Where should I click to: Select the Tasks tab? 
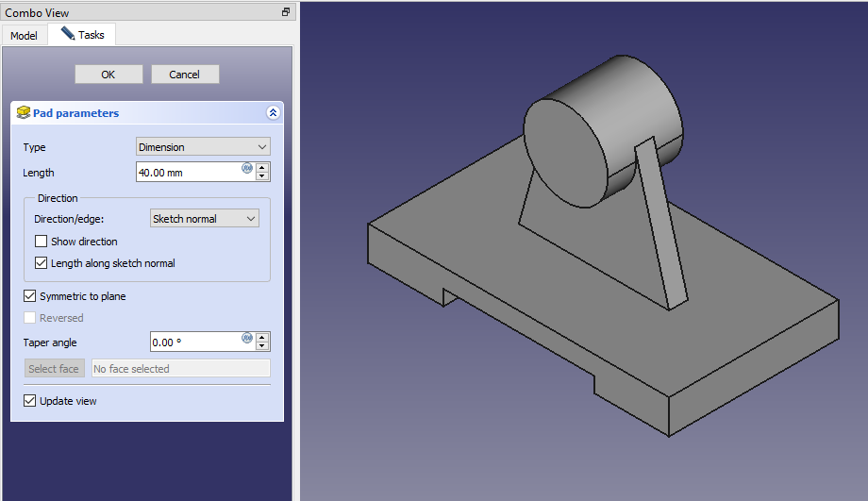(x=82, y=35)
